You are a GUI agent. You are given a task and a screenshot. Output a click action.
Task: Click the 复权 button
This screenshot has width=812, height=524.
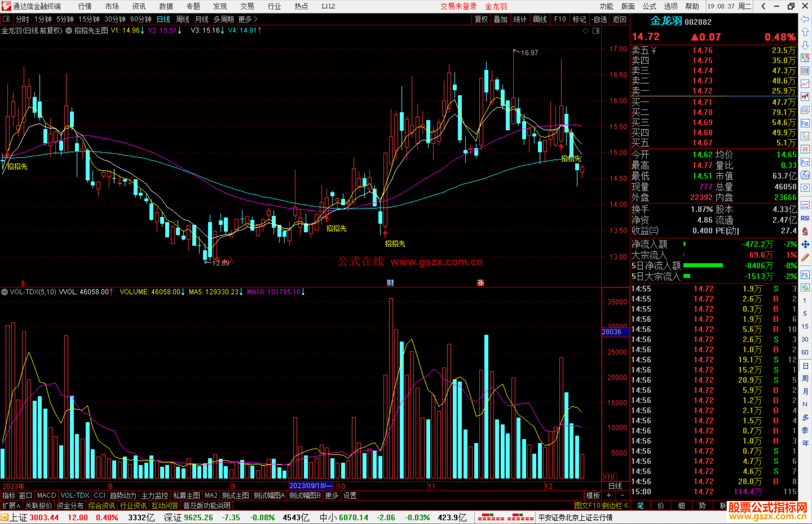click(x=481, y=19)
